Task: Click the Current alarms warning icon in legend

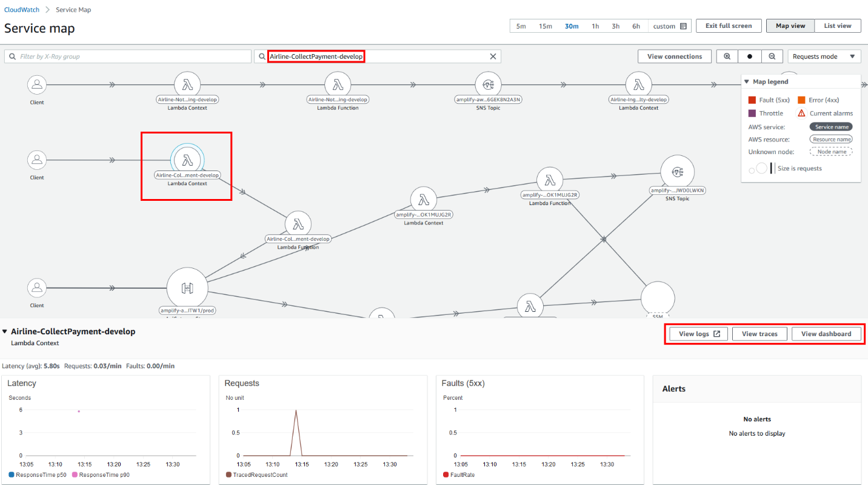Action: pos(801,113)
